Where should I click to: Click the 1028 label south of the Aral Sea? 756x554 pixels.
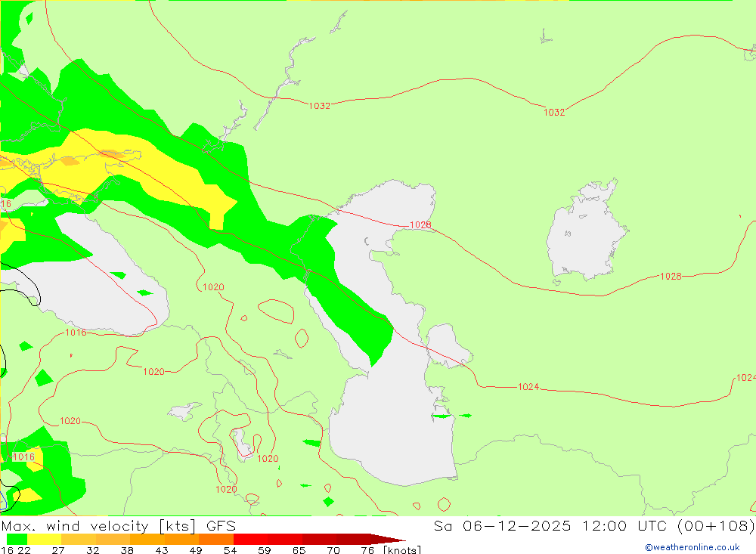pyautogui.click(x=671, y=277)
